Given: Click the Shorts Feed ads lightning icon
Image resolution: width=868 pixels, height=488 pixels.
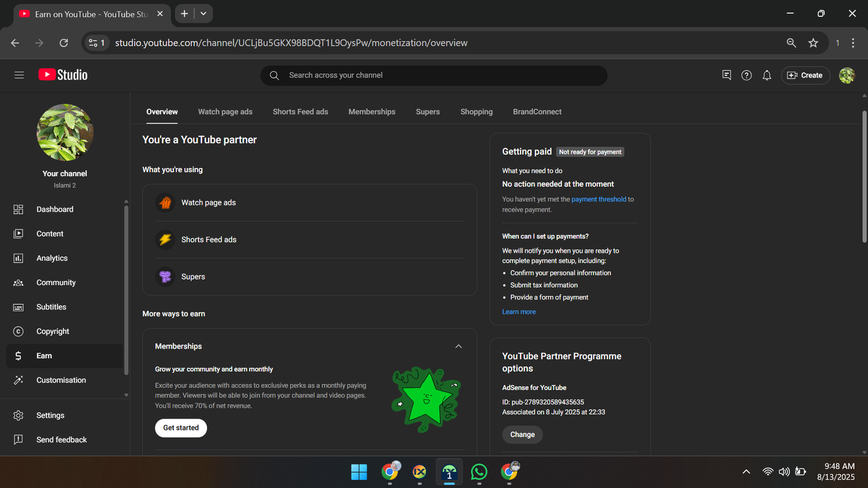Looking at the screenshot, I should 165,240.
